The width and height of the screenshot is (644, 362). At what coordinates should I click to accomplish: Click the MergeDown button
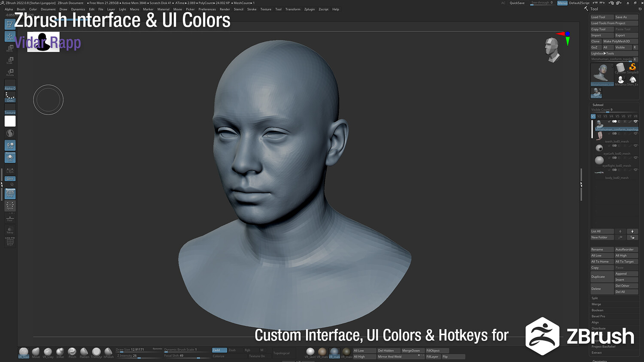point(413,351)
